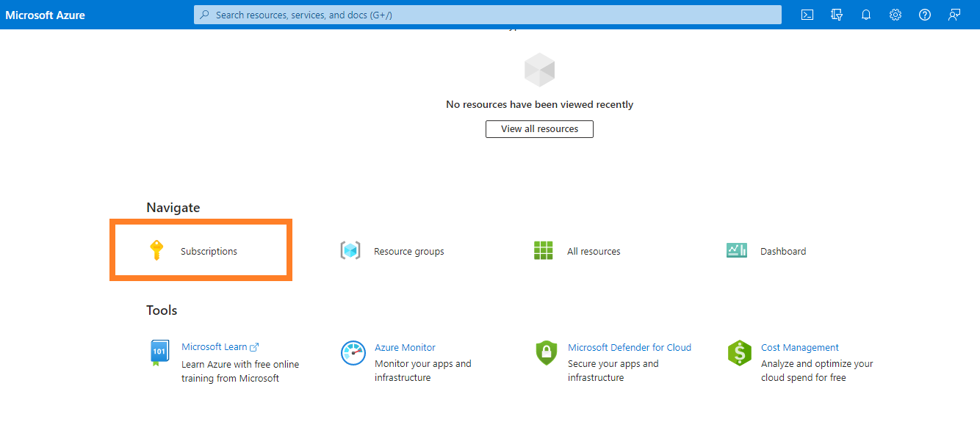Open the Directories and subscriptions filter icon

[x=836, y=15]
